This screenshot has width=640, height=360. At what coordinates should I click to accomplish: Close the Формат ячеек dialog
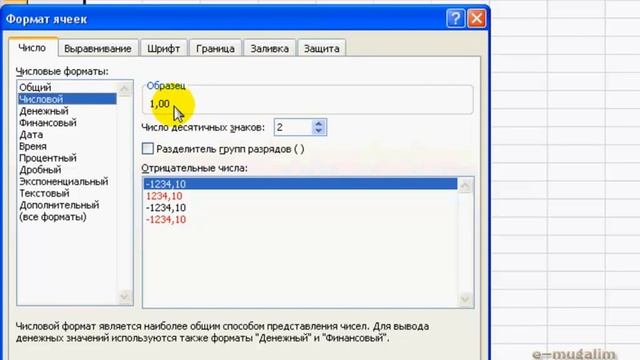(x=476, y=18)
